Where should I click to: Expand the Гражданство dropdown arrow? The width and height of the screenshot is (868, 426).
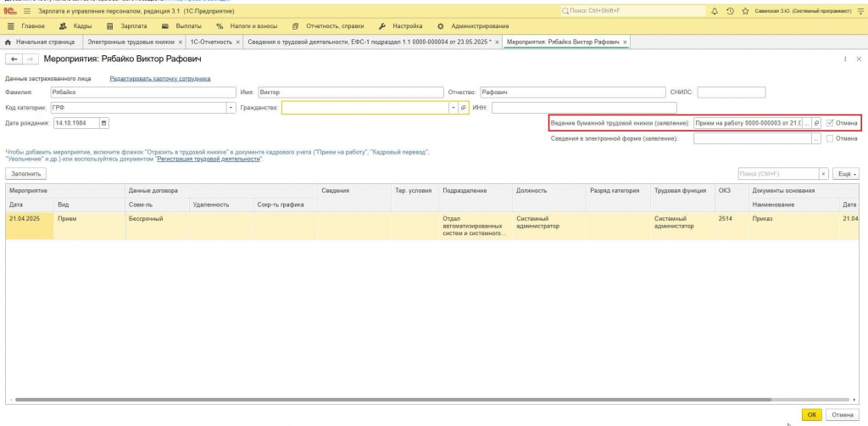point(454,108)
